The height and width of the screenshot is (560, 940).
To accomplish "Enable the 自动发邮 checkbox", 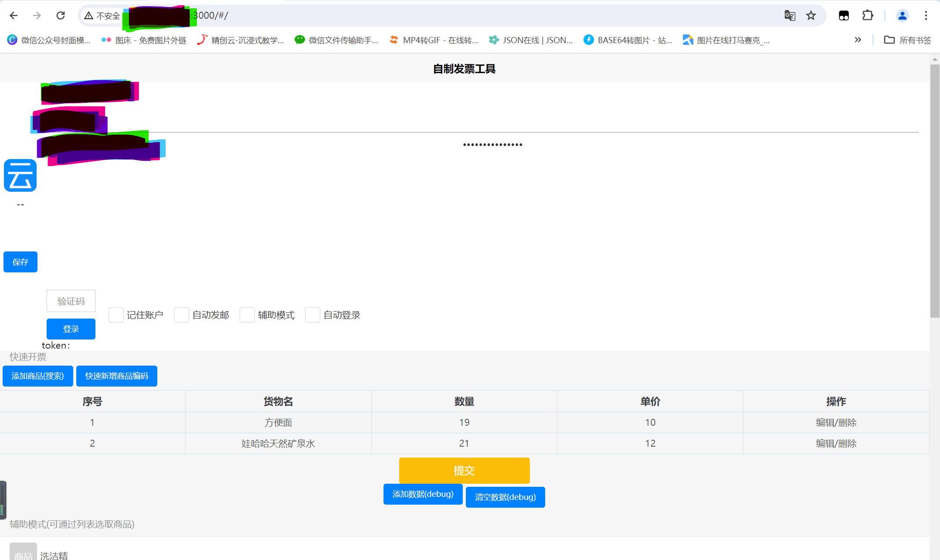I will (181, 315).
